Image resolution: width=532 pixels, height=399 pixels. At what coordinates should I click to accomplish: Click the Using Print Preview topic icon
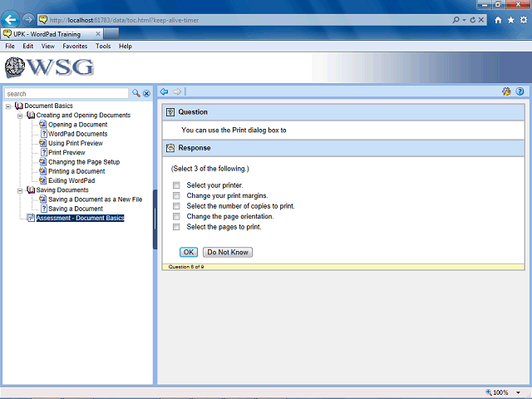[42, 143]
